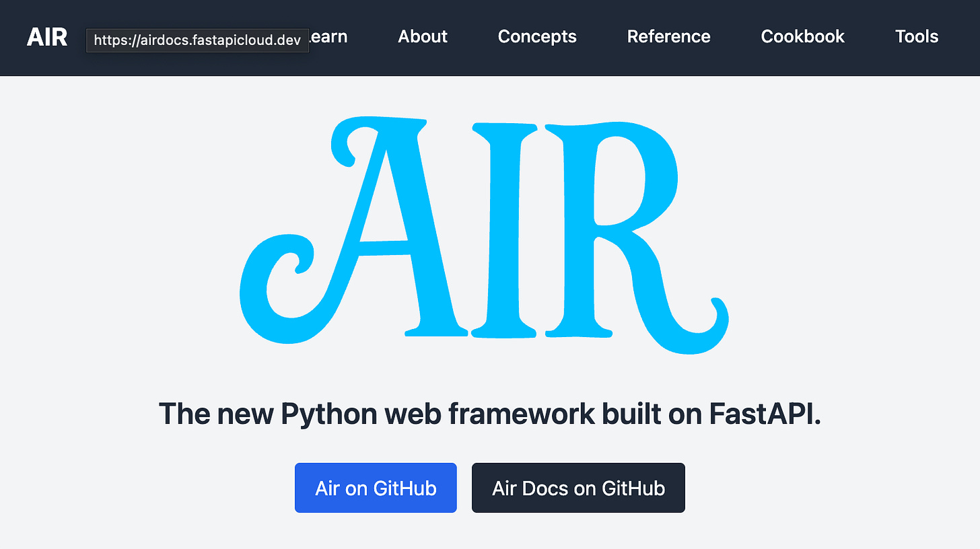Image resolution: width=980 pixels, height=549 pixels.
Task: Open the Reference menu item
Action: point(668,36)
